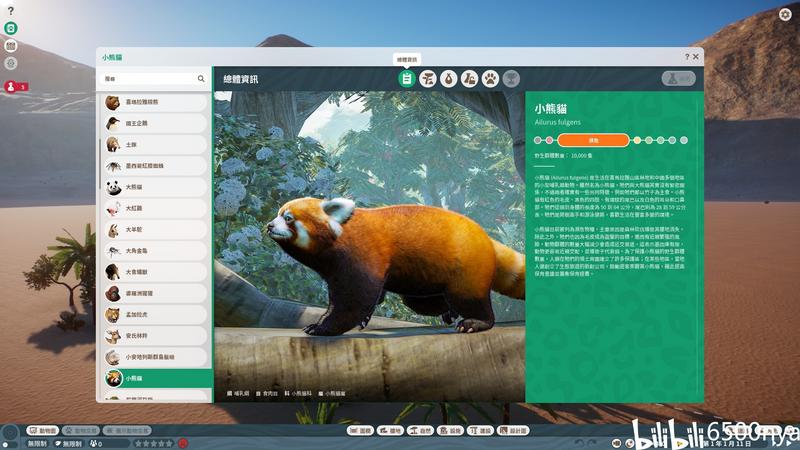Click the grey calendar-like sidebar icon
800x450 pixels.
pyautogui.click(x=11, y=46)
